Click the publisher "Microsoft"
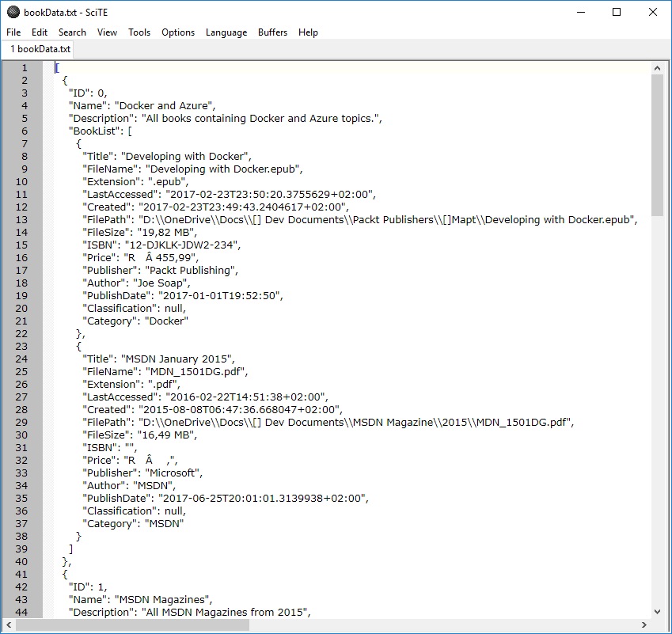Screen dimensions: 672x634 click(173, 473)
